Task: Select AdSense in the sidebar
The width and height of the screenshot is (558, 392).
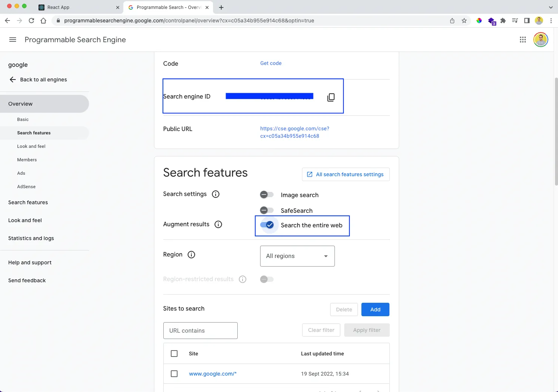Action: tap(27, 187)
